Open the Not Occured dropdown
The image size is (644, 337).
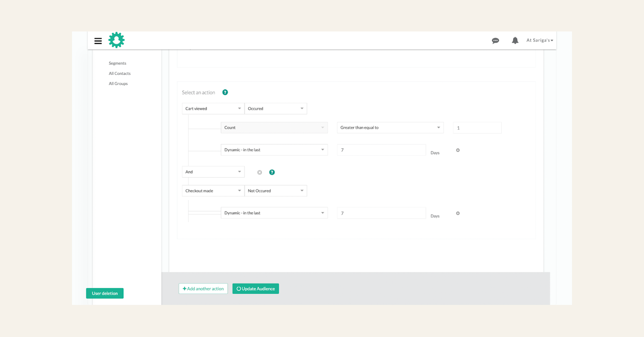click(276, 191)
